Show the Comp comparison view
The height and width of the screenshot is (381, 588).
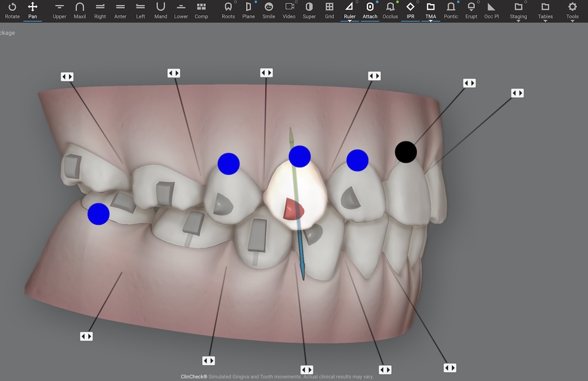(x=201, y=10)
